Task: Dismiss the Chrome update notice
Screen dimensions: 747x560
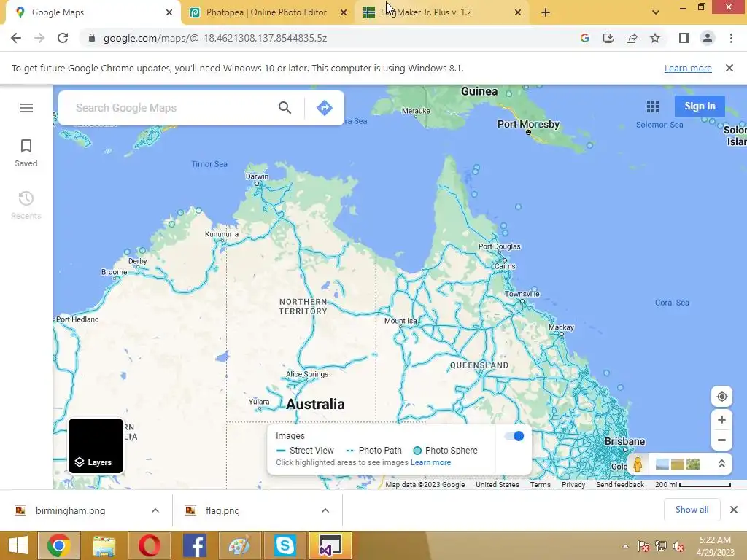Action: [729, 68]
